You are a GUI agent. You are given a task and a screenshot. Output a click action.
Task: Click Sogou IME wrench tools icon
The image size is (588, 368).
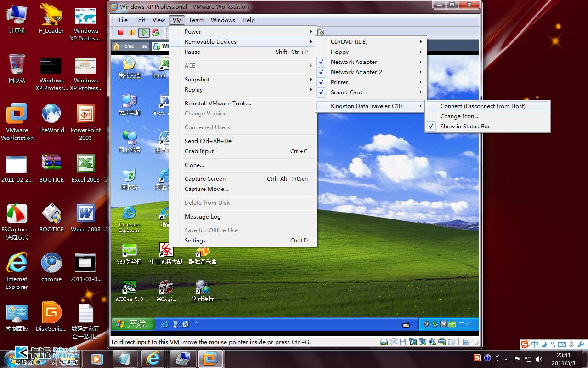pos(581,345)
